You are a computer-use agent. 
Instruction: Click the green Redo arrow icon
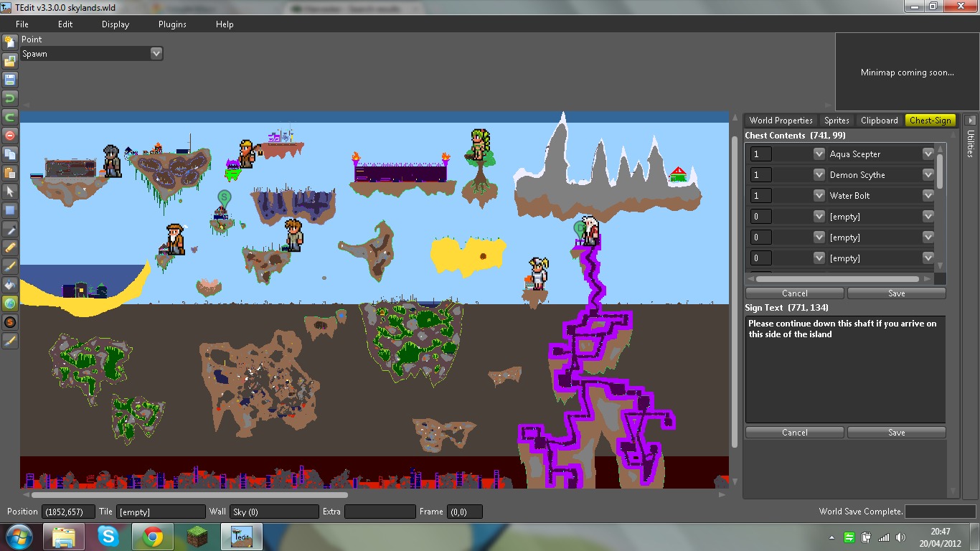point(10,116)
